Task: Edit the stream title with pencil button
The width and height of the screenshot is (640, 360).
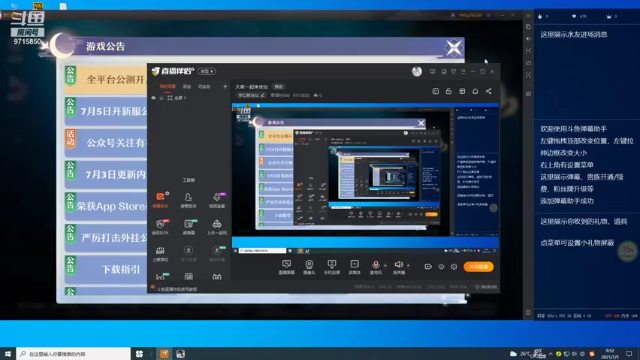Action: (251, 95)
